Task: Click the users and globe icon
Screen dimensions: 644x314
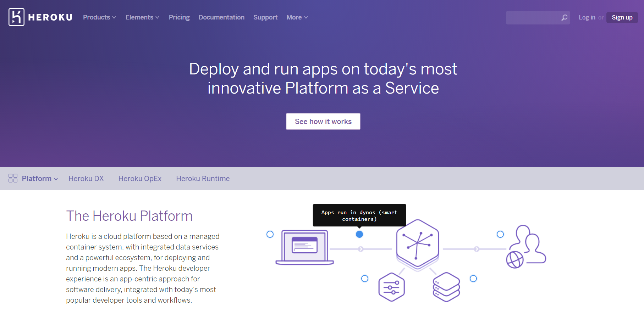Action: (526, 247)
